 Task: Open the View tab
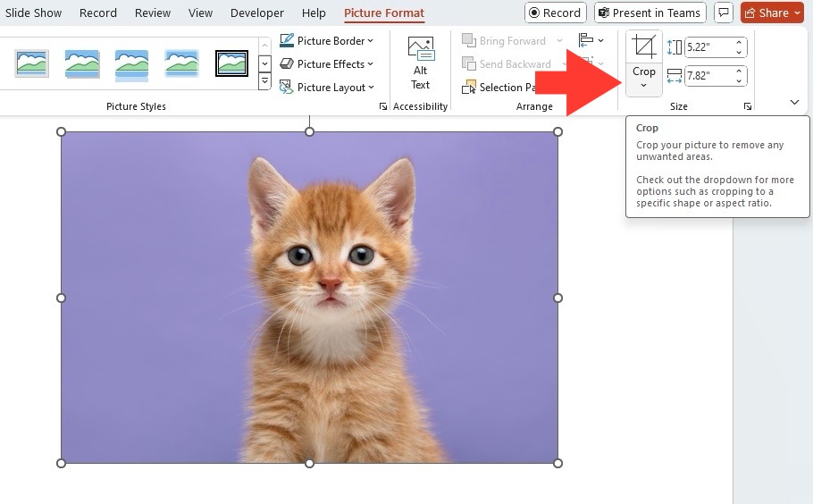[x=200, y=13]
